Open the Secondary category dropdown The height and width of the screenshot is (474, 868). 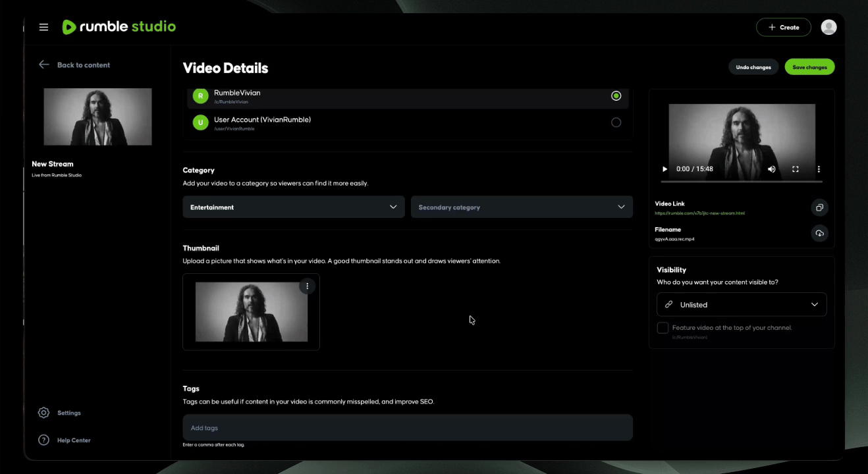click(522, 207)
